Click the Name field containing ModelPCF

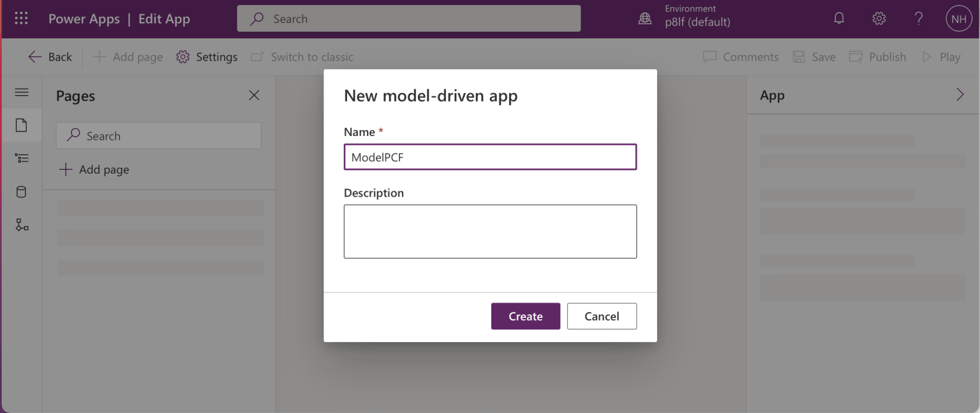[x=490, y=157]
